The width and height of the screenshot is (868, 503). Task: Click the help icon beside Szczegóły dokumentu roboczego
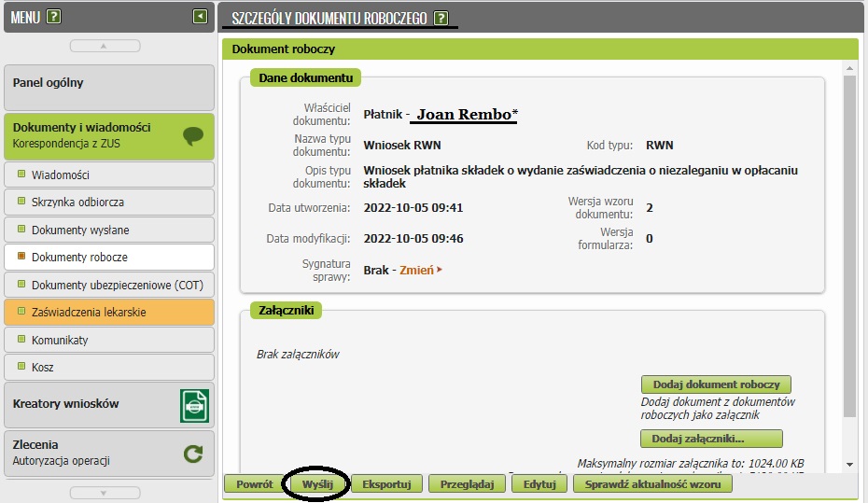tap(441, 18)
